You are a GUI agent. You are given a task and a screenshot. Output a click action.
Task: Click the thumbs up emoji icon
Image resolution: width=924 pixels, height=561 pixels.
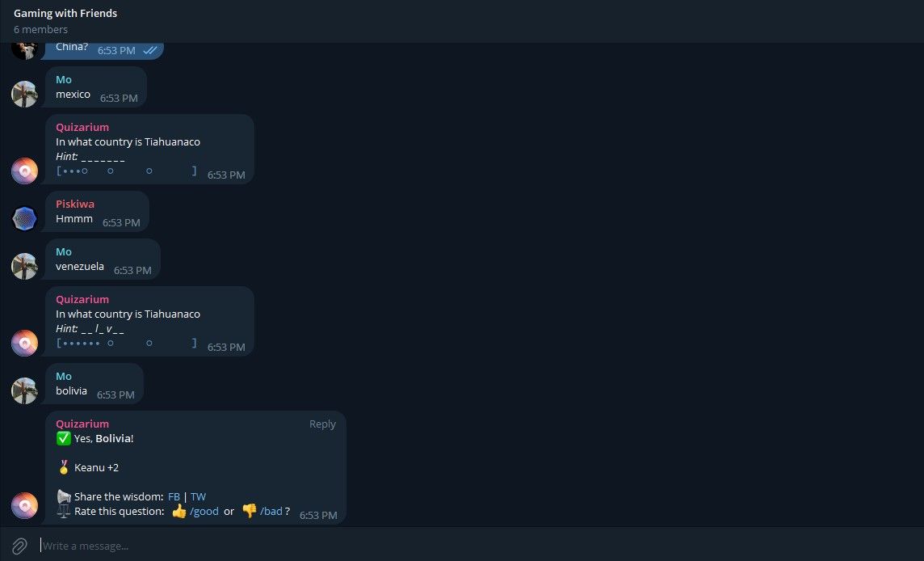tap(179, 511)
